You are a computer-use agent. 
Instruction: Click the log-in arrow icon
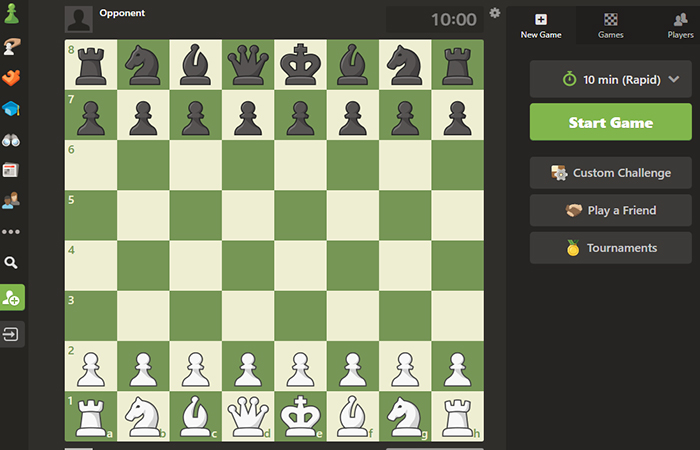pyautogui.click(x=12, y=334)
